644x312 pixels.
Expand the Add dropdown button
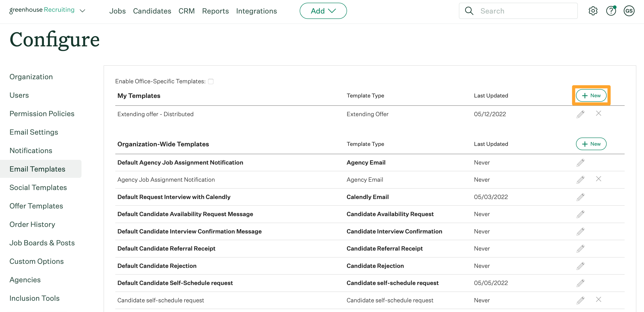(x=323, y=11)
